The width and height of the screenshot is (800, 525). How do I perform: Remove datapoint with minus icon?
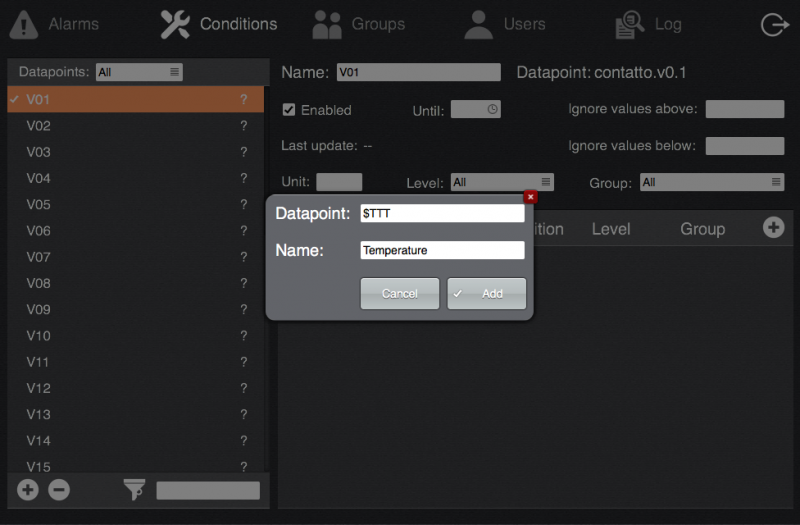coord(59,490)
